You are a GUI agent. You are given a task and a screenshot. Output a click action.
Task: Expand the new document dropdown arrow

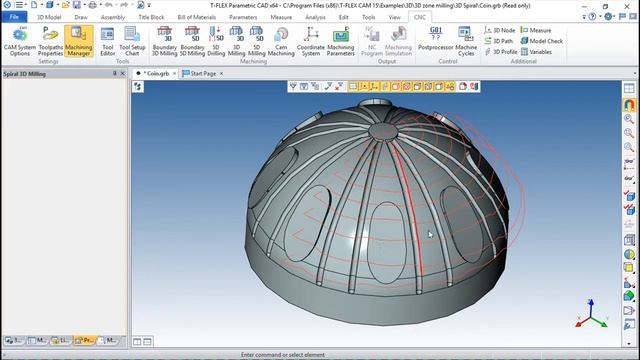(42, 5)
